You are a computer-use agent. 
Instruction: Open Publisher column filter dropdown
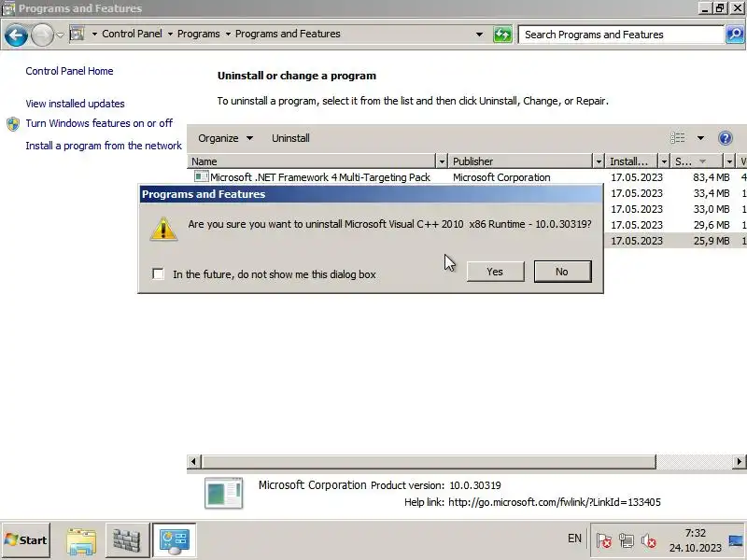point(599,161)
